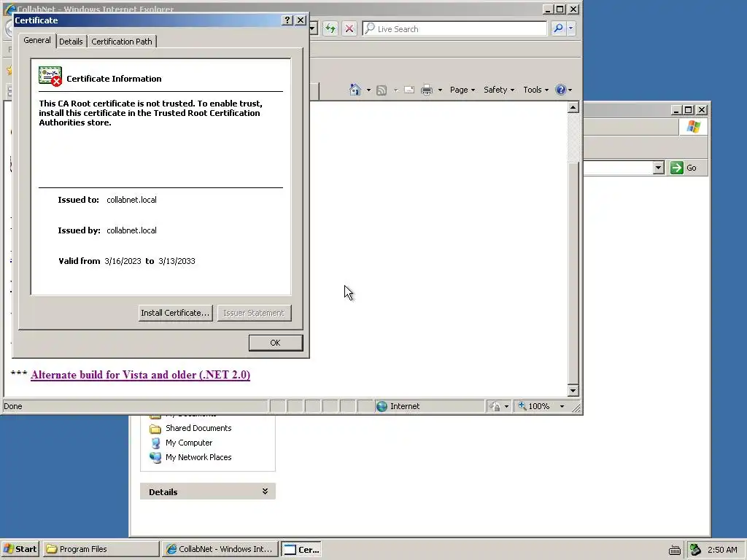Click the address bar dropdown beside refresh
Image resolution: width=747 pixels, height=560 pixels.
click(313, 28)
